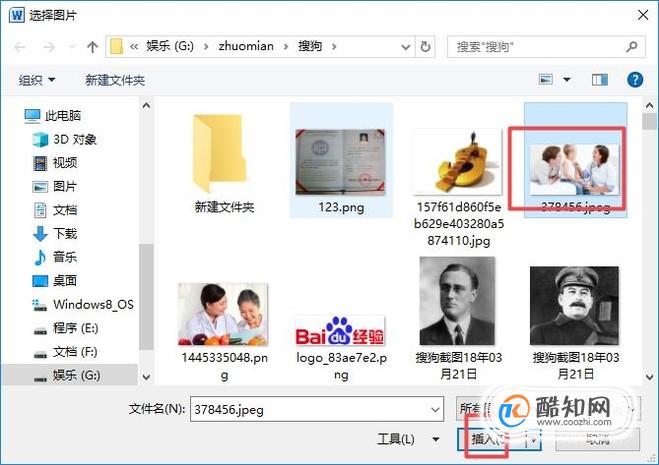Go up one folder level
The image size is (659, 465).
pos(92,47)
